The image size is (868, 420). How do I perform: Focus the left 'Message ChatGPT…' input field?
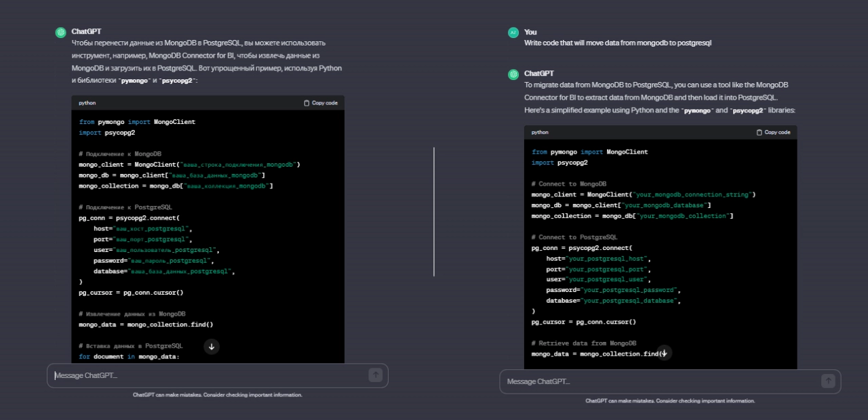[x=203, y=375]
